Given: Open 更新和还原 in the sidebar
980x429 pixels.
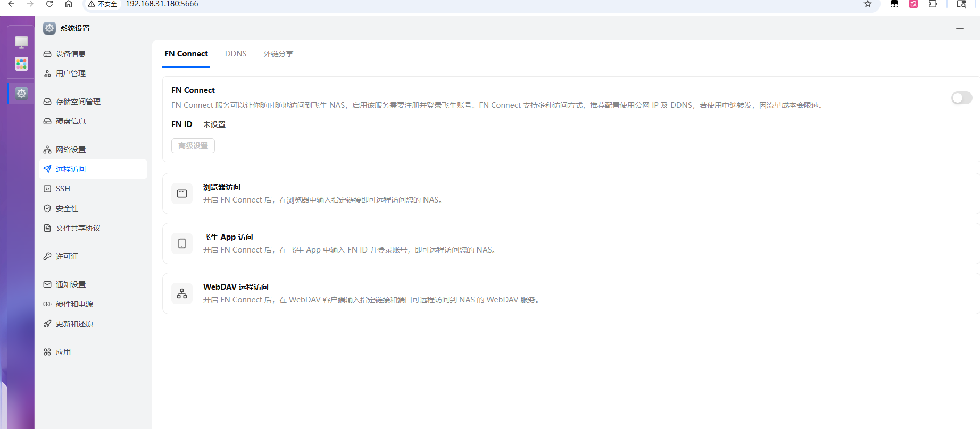Looking at the screenshot, I should click(93, 324).
